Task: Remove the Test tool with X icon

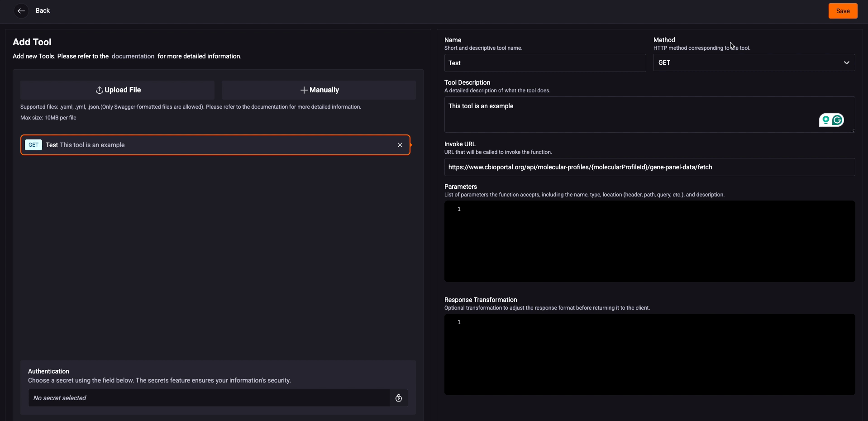Action: coord(400,145)
